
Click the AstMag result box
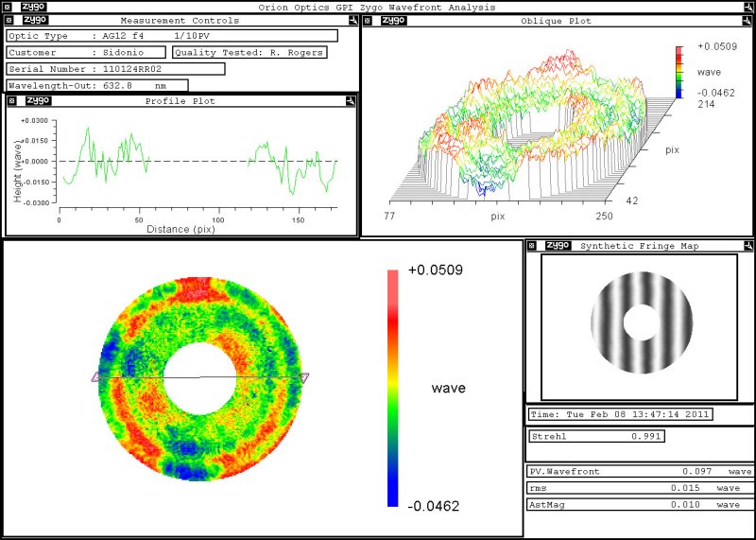(x=640, y=505)
